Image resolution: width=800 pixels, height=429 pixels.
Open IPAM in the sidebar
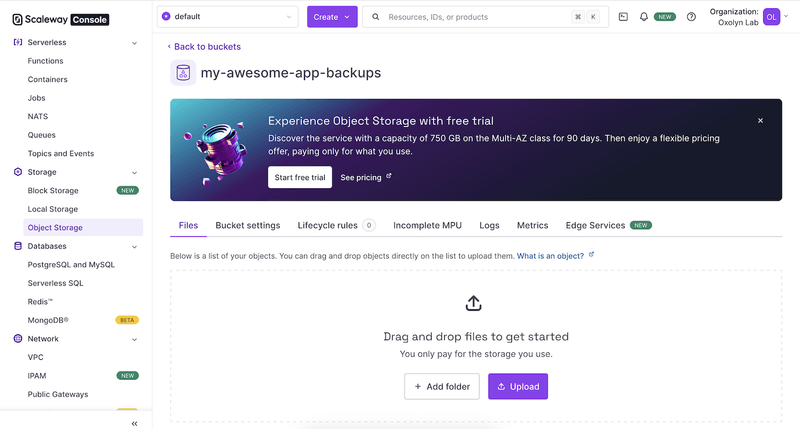[x=37, y=376]
